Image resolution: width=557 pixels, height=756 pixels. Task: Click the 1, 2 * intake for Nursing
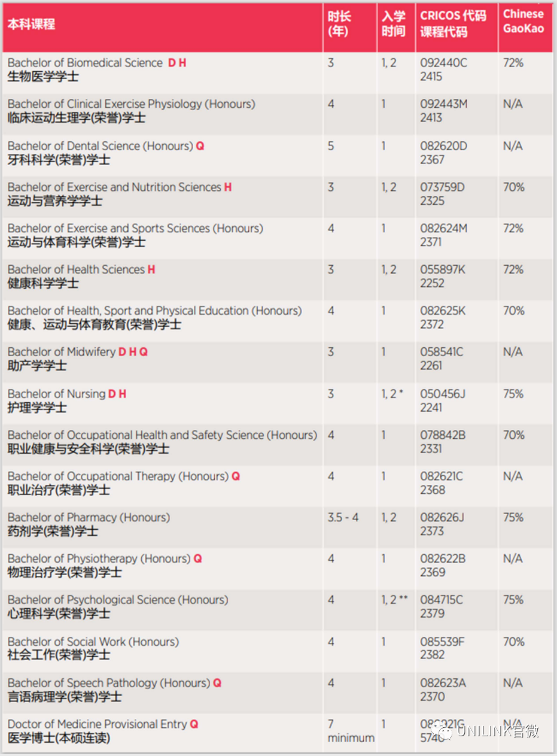click(x=392, y=394)
